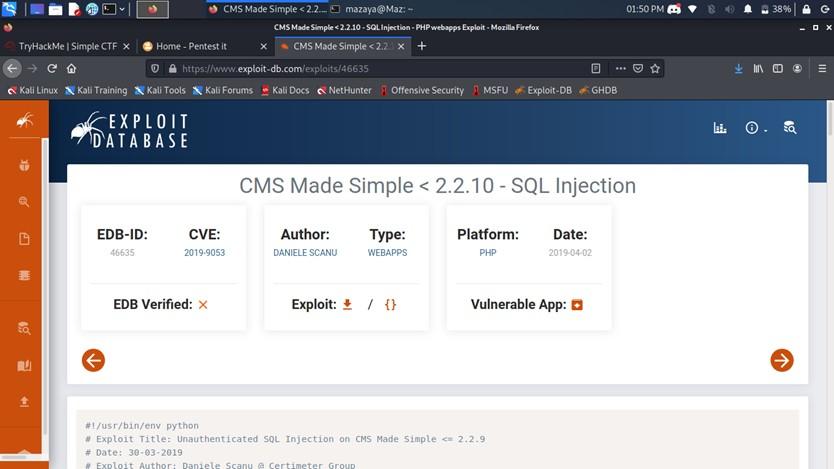This screenshot has width=834, height=469.
Task: Download the vulnerable app archive
Action: 577,304
